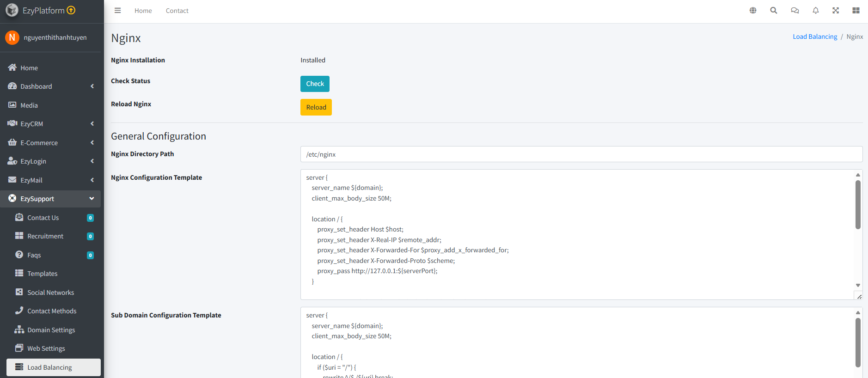The width and height of the screenshot is (868, 378).
Task: Expand the EzyMail sidebar menu
Action: pos(50,180)
